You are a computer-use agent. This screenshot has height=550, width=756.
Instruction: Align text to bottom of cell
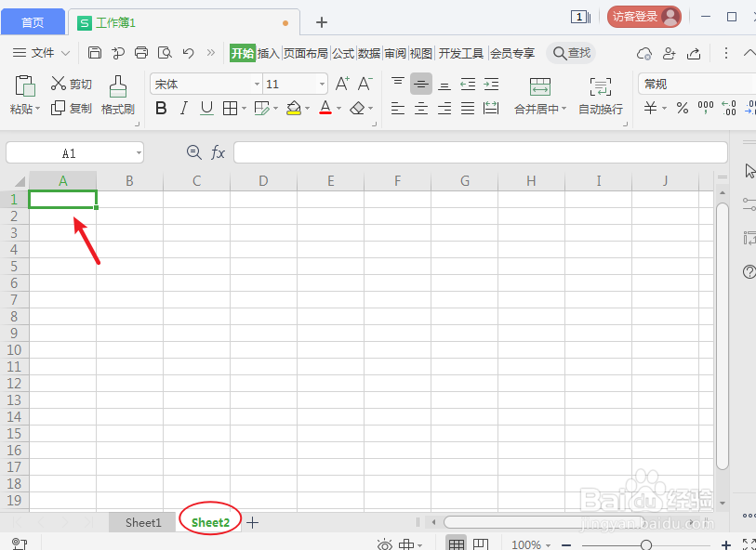[x=444, y=85]
